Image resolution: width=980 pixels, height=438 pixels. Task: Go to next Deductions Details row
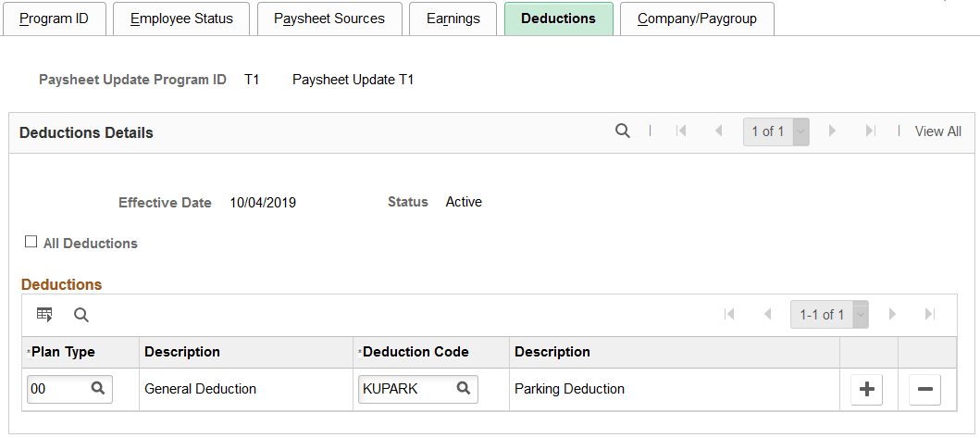[832, 131]
